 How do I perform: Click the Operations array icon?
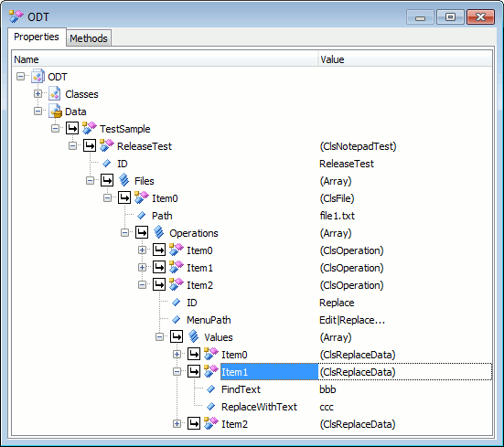[158, 232]
